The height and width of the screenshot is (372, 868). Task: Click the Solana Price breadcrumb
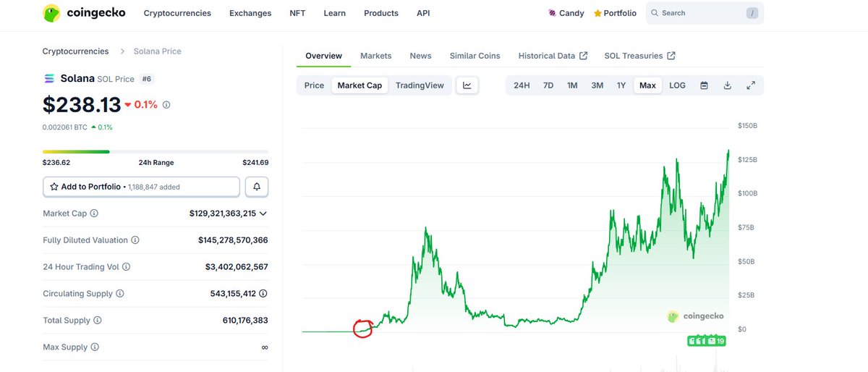[158, 51]
